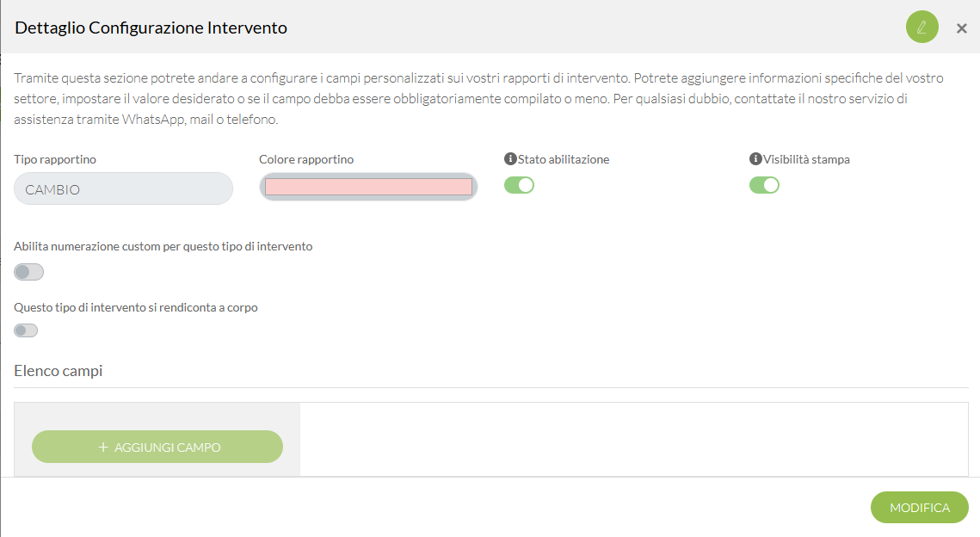Click the info icon beside Visibilità stampa
The image size is (980, 537).
pyautogui.click(x=755, y=159)
